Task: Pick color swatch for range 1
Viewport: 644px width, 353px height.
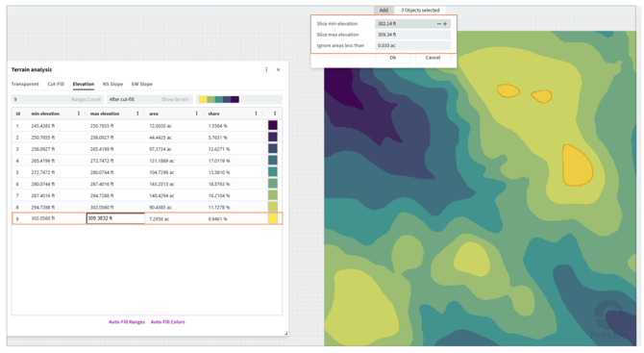Action: tap(273, 125)
